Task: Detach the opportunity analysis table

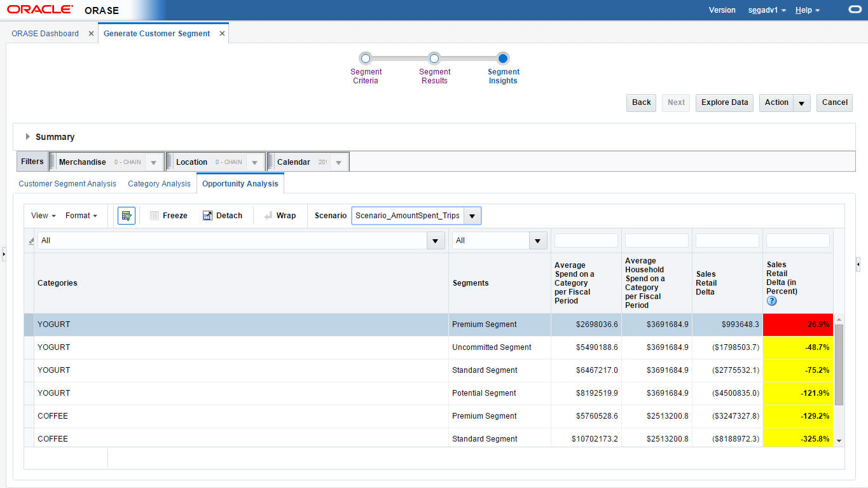Action: point(223,216)
